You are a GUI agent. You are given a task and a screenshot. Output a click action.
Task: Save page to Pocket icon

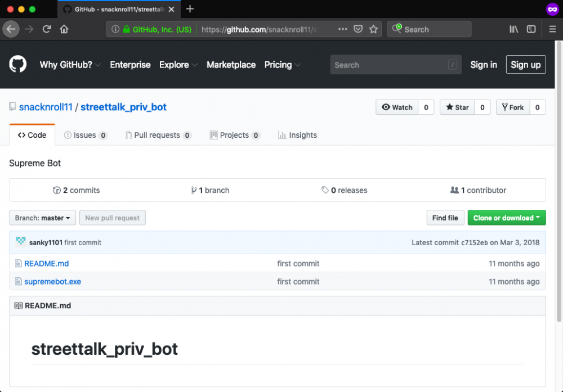(358, 29)
